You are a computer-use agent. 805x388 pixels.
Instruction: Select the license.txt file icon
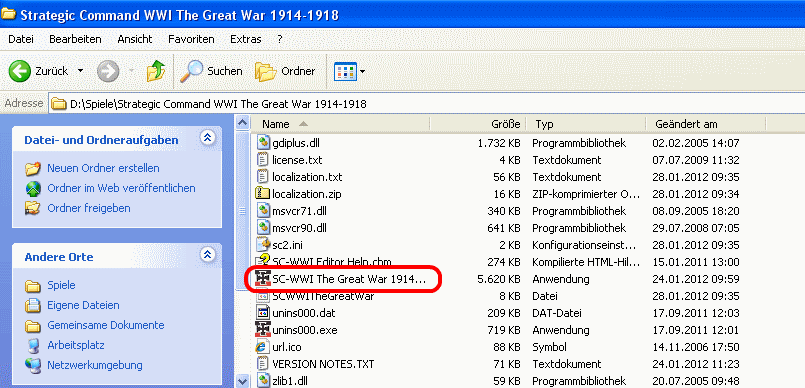[x=263, y=160]
